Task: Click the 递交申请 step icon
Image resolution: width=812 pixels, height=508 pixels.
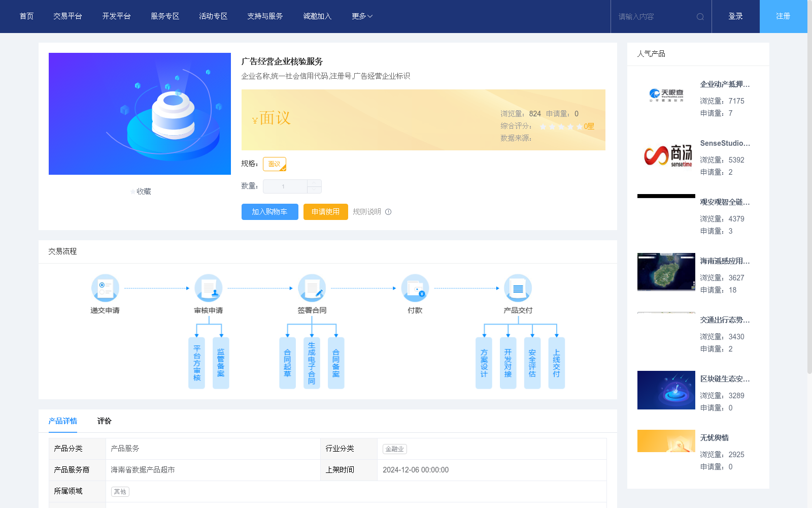Action: [105, 288]
